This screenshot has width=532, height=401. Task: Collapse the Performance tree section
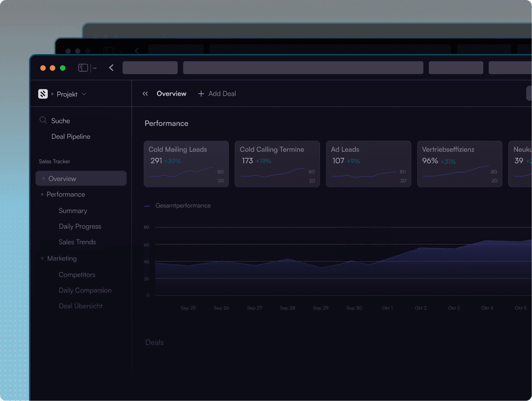pyautogui.click(x=42, y=195)
